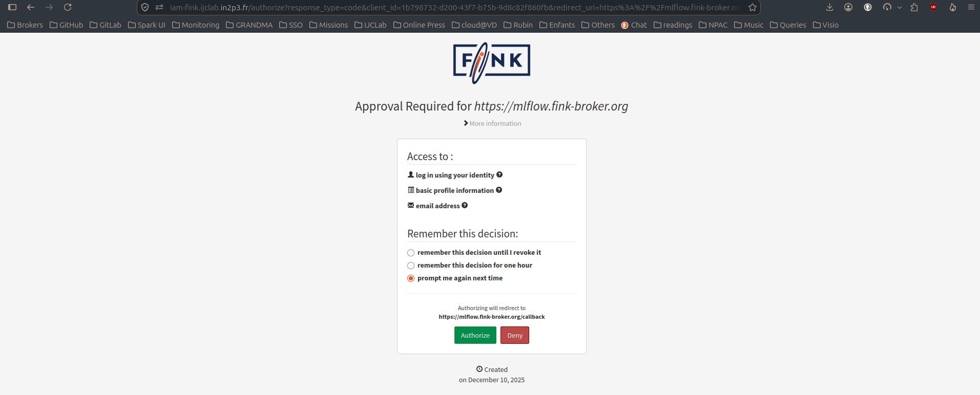Open the account profile icon

[x=848, y=7]
